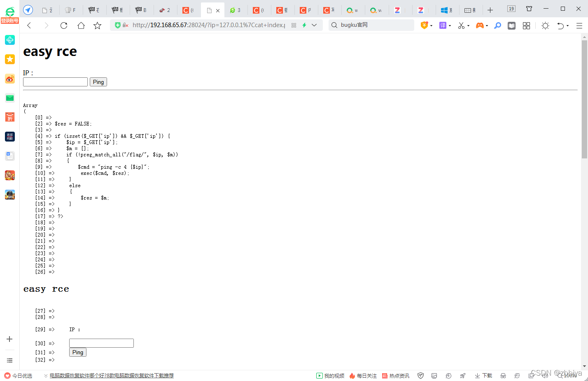The height and width of the screenshot is (381, 588).
Task: Open 每日关注 in status bar
Action: pos(363,376)
